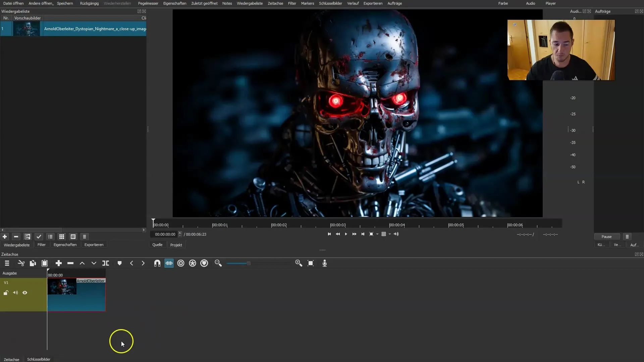
Task: Mute track V1 audio
Action: click(15, 293)
